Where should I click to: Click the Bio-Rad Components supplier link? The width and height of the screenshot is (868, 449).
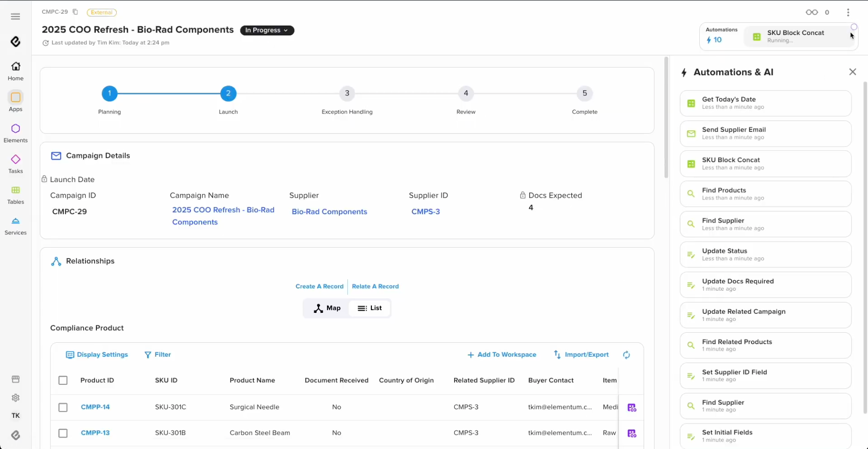coord(329,212)
